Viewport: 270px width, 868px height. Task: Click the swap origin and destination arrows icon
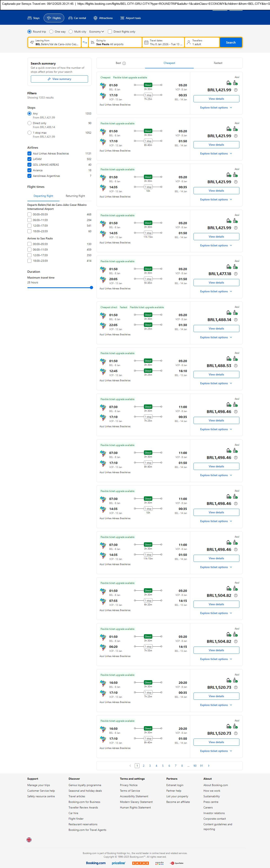point(85,42)
